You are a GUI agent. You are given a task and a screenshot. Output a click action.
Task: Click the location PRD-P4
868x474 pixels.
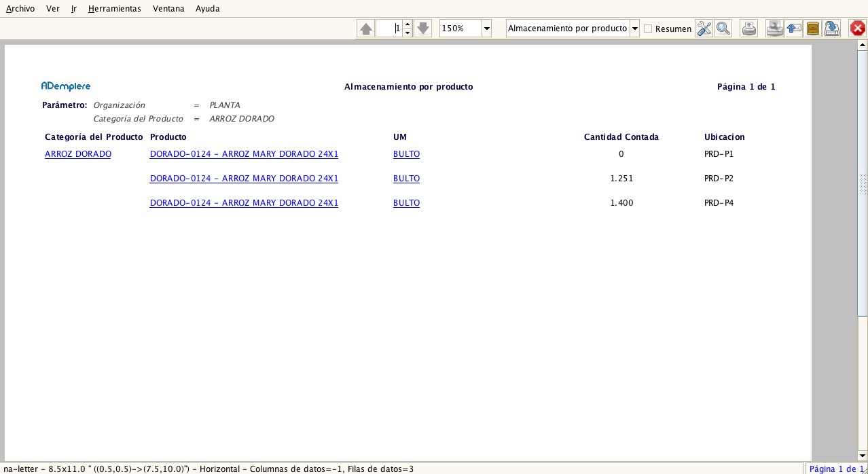[719, 203]
